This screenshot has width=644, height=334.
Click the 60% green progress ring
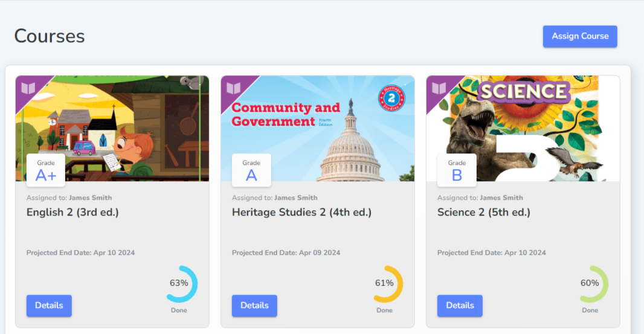pos(590,284)
